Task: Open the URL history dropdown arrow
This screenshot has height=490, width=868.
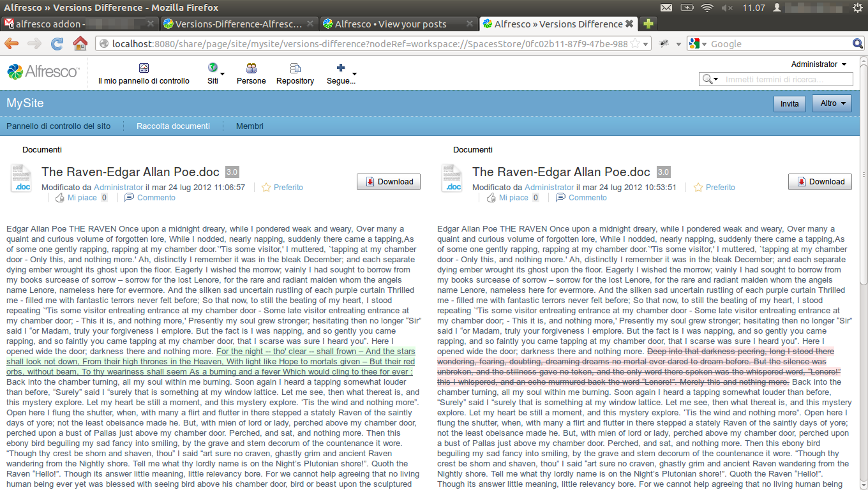Action: click(645, 44)
